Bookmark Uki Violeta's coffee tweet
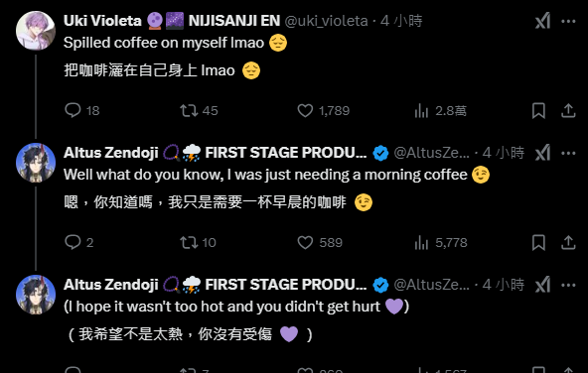This screenshot has height=373, width=588. [538, 110]
